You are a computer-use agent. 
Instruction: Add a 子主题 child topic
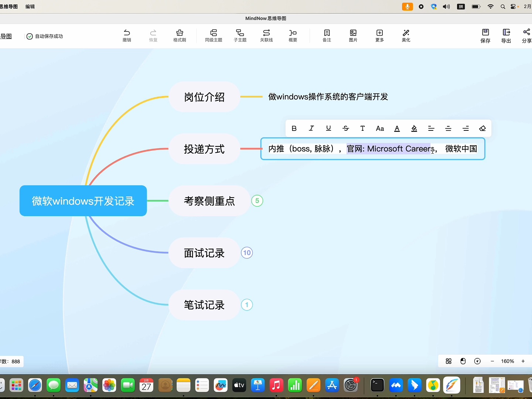coord(240,35)
